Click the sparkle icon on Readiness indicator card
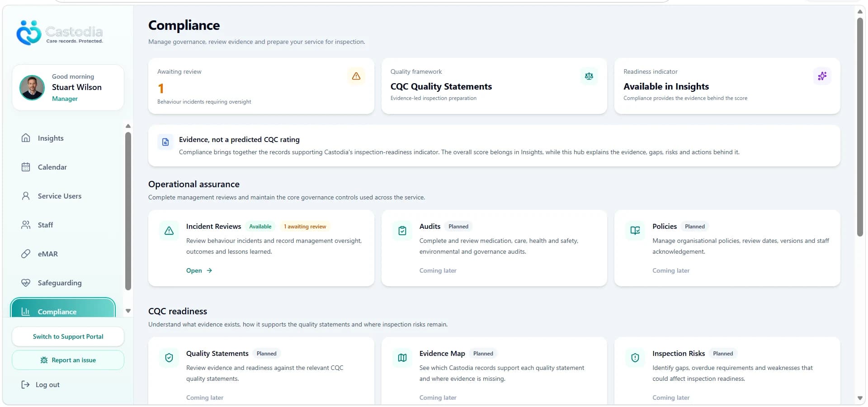 822,76
